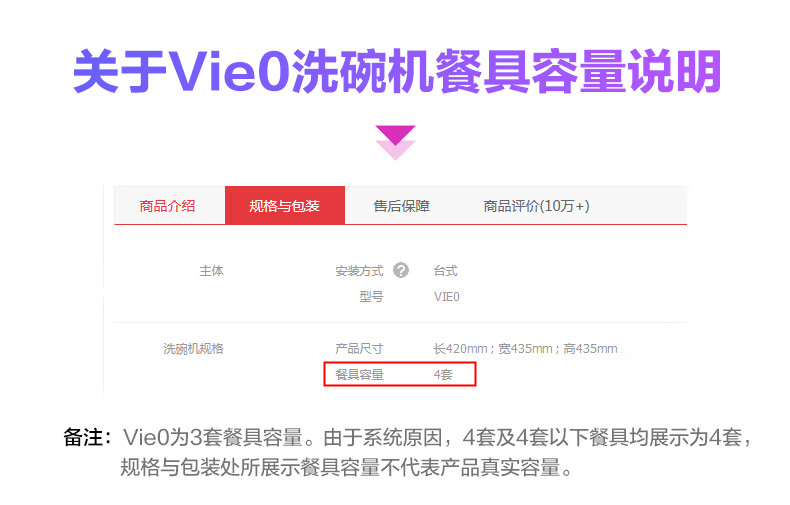The height and width of the screenshot is (505, 790).
Task: Click the 型号 label
Action: (371, 297)
